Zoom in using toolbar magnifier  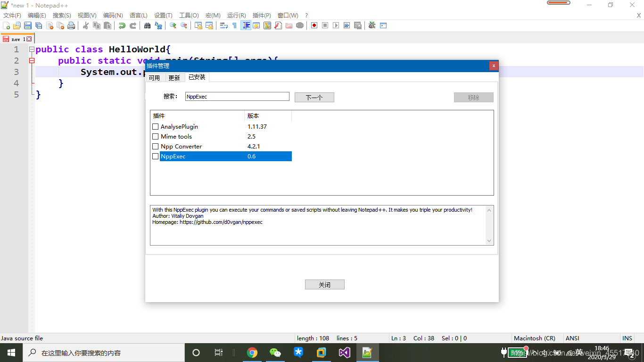(173, 25)
